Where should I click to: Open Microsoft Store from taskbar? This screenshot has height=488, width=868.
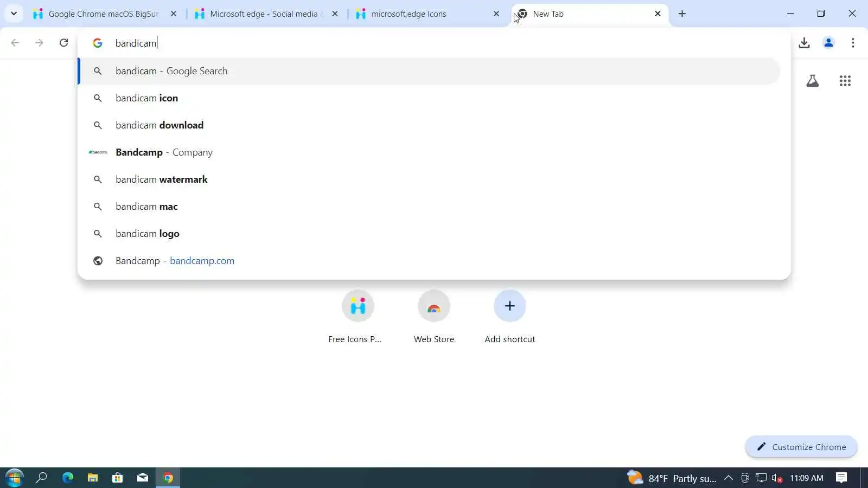[117, 478]
